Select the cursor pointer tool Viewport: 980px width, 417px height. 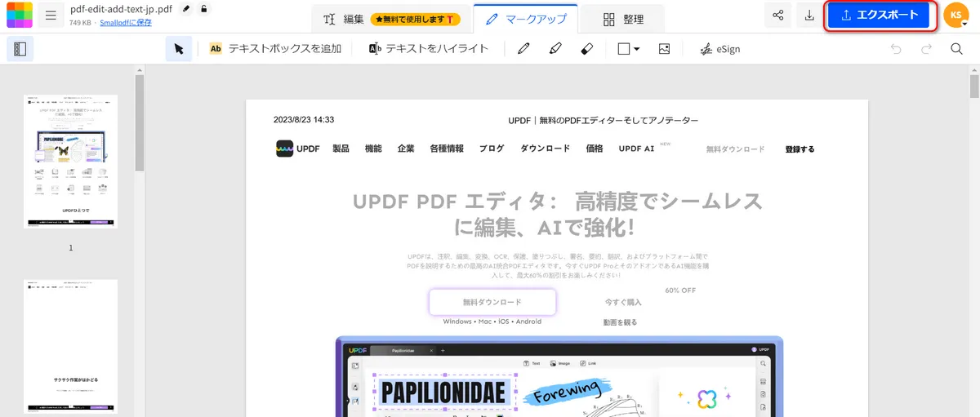[x=179, y=49]
